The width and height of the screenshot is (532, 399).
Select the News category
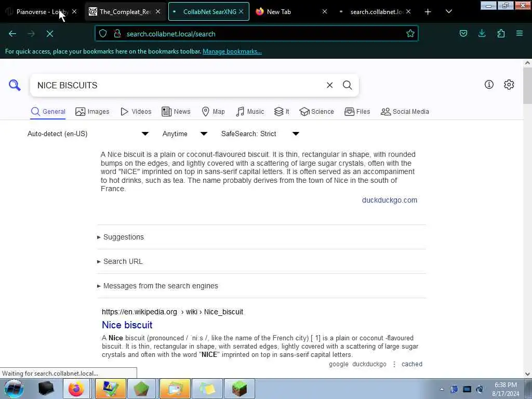point(176,112)
